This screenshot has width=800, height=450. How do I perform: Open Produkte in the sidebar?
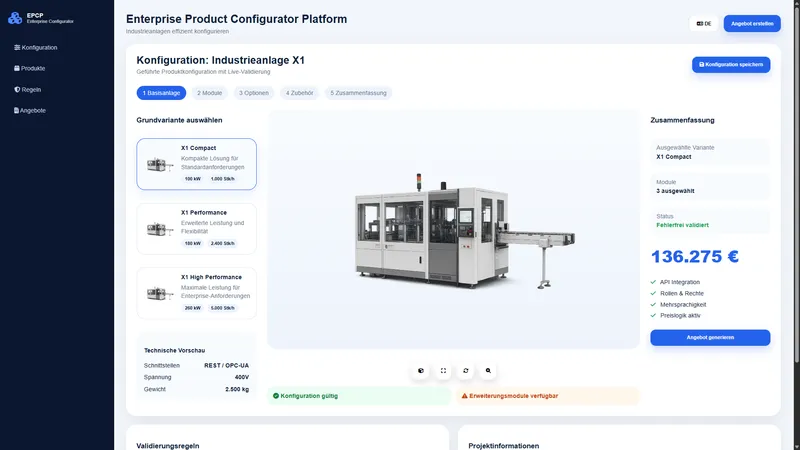tap(30, 68)
